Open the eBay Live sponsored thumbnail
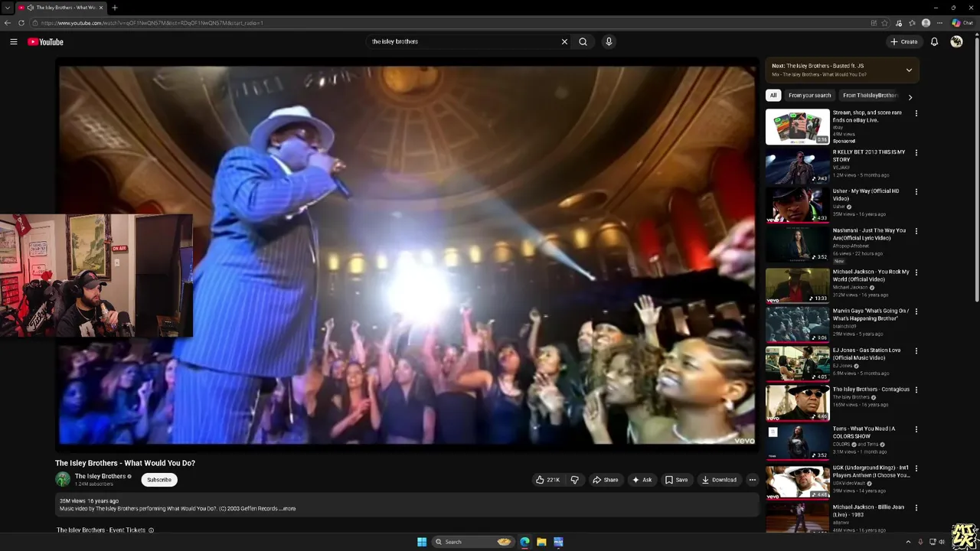980x551 pixels. pos(798,127)
